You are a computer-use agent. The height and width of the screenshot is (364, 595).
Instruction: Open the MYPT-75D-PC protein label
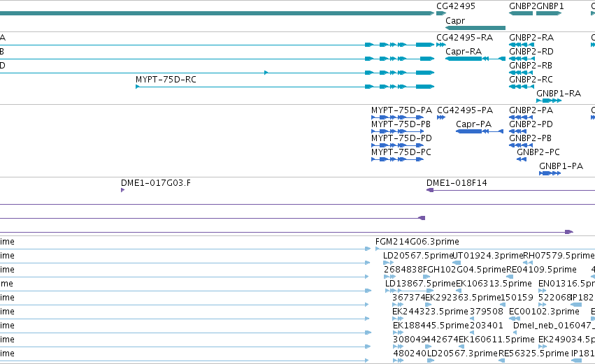pos(401,152)
